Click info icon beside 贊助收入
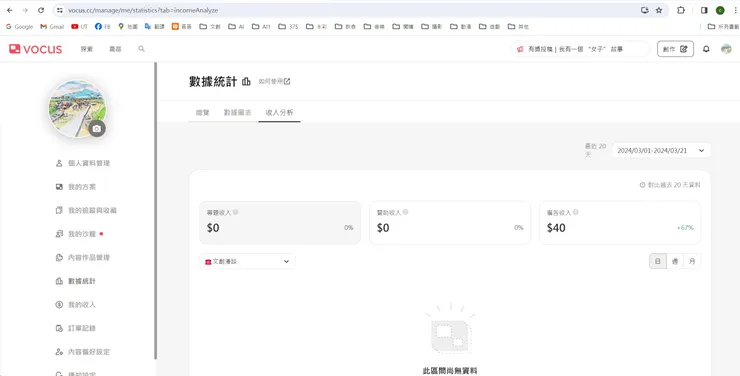This screenshot has height=376, width=740. point(405,212)
